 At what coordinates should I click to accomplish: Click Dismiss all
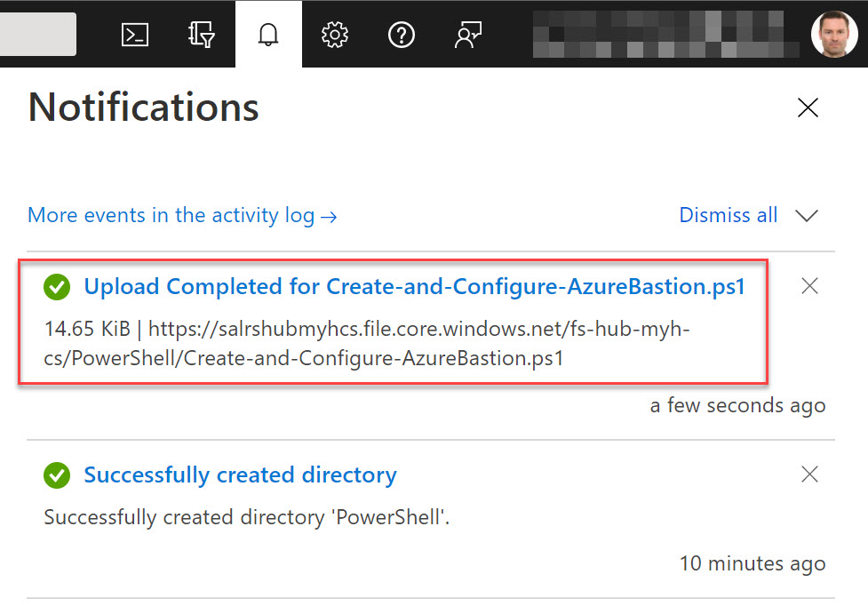point(728,215)
